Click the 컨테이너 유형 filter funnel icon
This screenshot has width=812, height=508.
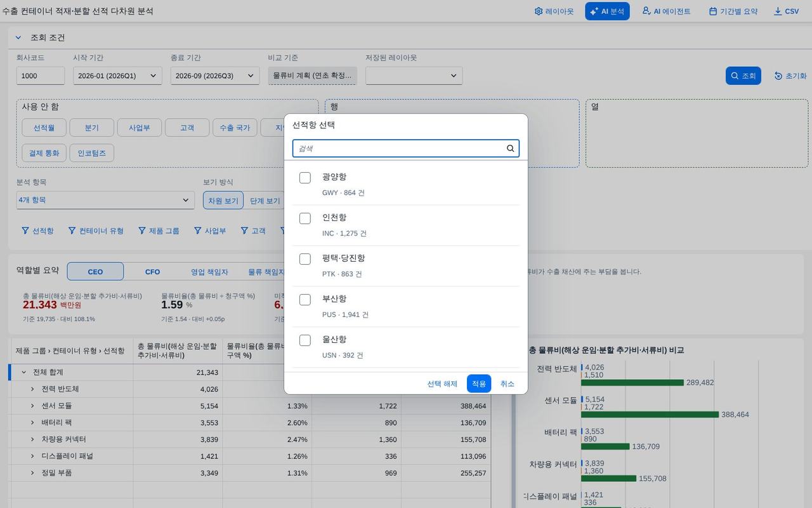pyautogui.click(x=72, y=231)
